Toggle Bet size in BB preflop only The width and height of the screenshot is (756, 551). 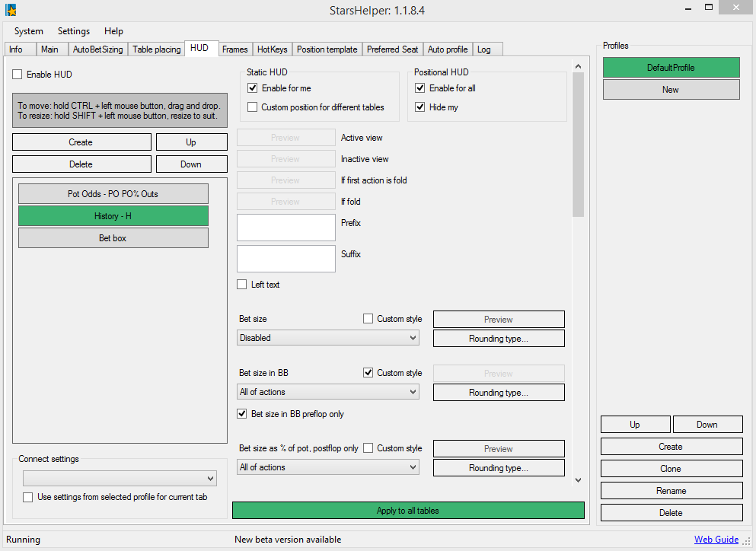(242, 413)
